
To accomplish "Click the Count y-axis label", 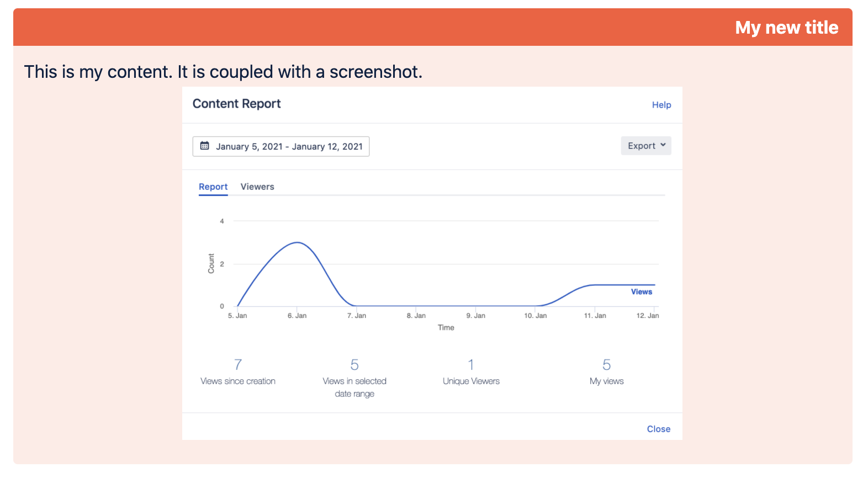I will pos(211,263).
